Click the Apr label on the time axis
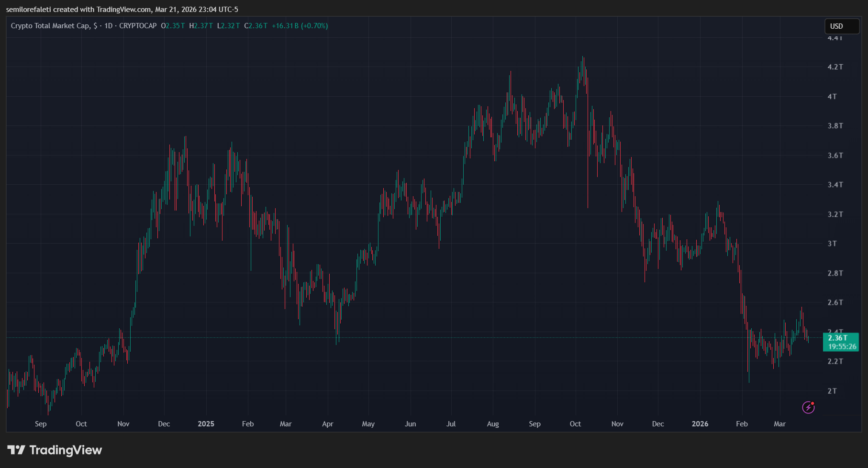Image resolution: width=868 pixels, height=468 pixels. point(328,424)
